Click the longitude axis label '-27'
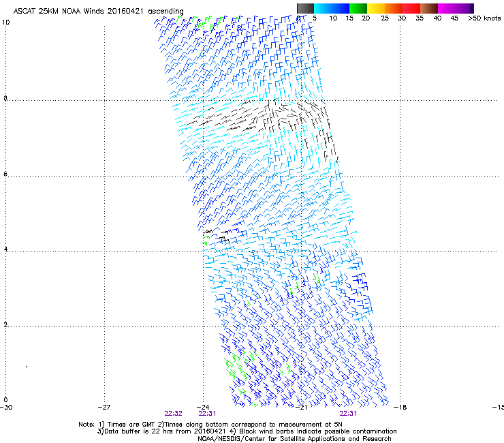 pyautogui.click(x=104, y=408)
